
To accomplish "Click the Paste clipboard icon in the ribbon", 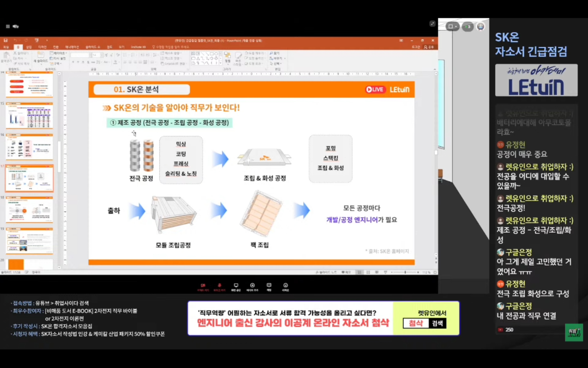I will point(7,55).
